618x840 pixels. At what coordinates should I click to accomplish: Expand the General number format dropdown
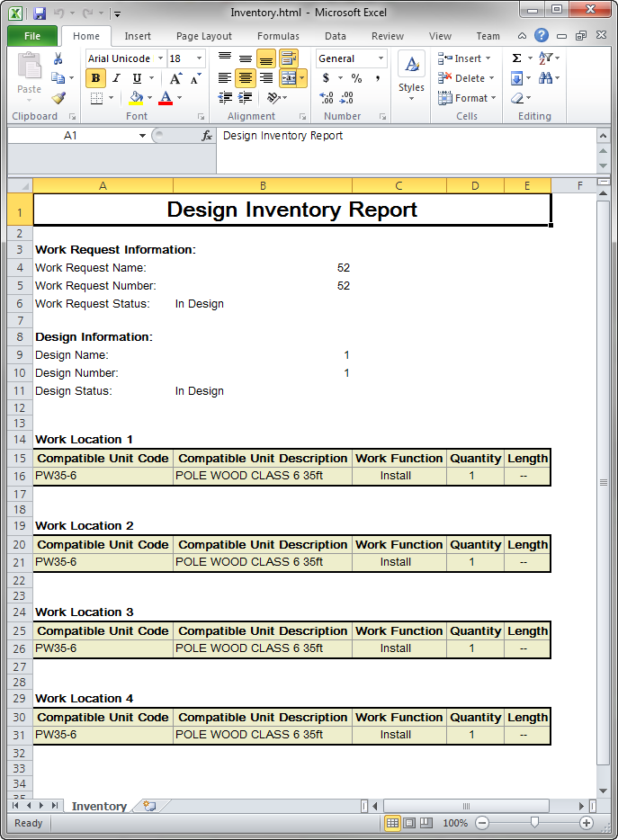[351, 58]
